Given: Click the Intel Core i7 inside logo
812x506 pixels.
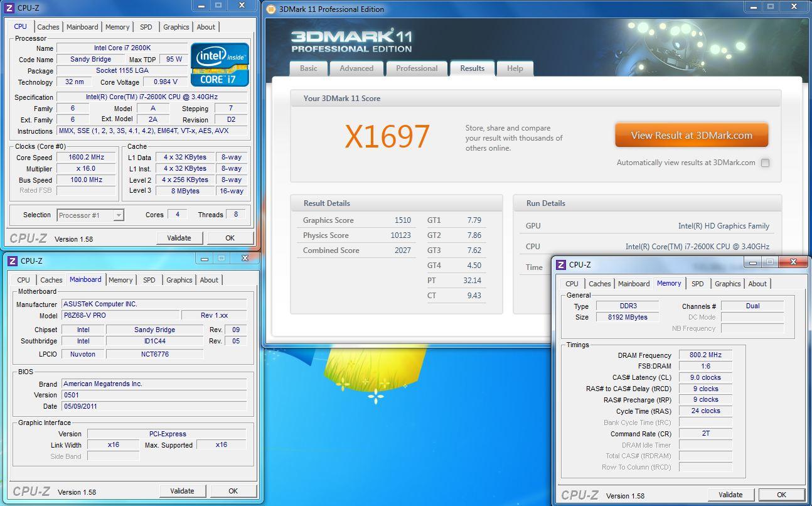Looking at the screenshot, I should 220,65.
